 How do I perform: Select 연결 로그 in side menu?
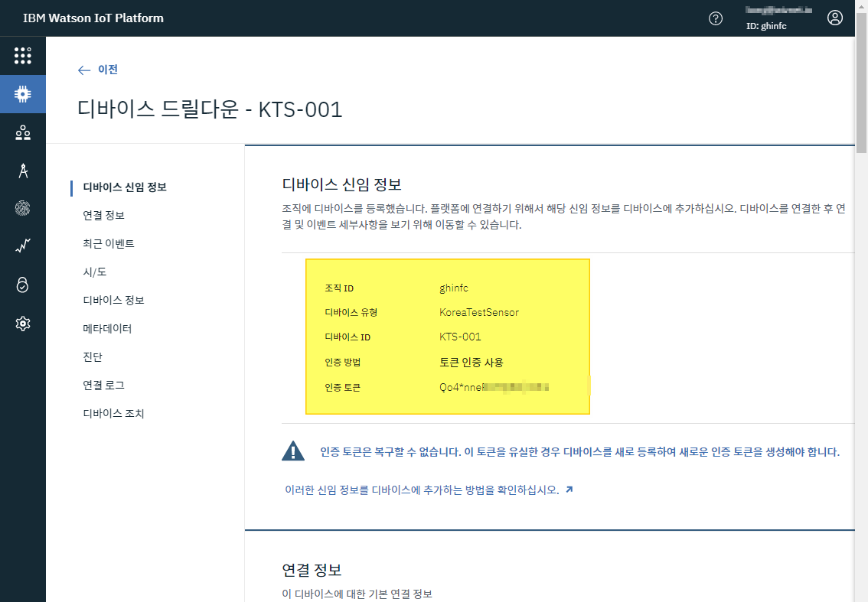click(x=103, y=385)
